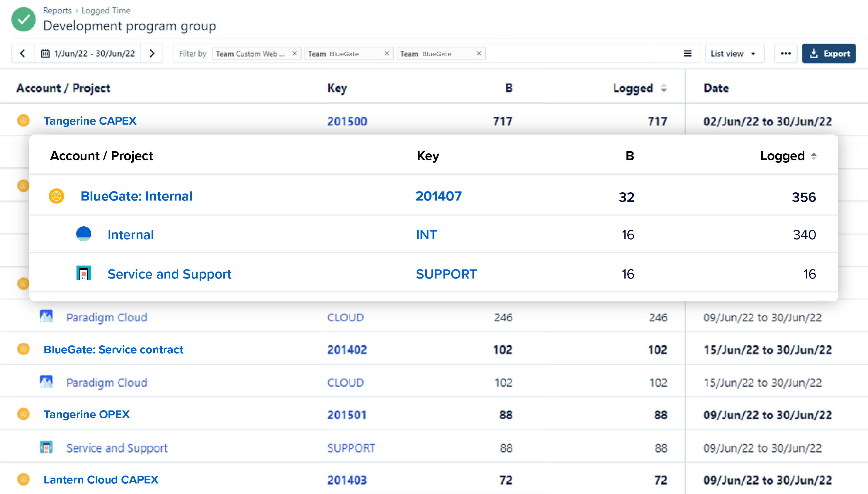Click BlueGate: Internal account avatar icon
Image resolution: width=868 pixels, height=494 pixels.
(56, 196)
